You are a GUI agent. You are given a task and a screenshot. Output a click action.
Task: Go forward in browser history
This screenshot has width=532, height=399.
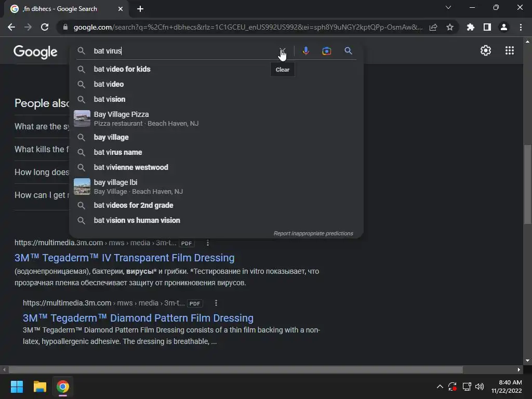28,27
